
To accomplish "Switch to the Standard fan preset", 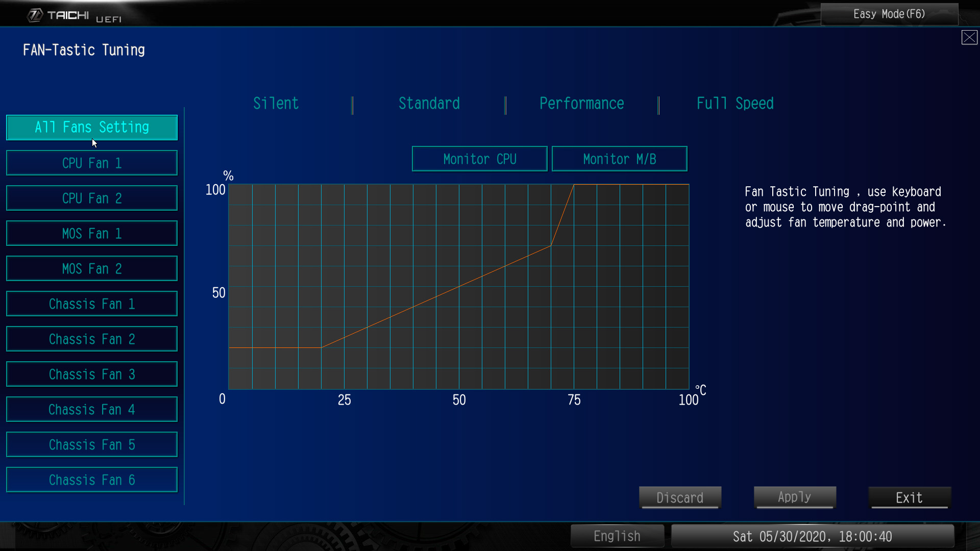I will tap(429, 103).
